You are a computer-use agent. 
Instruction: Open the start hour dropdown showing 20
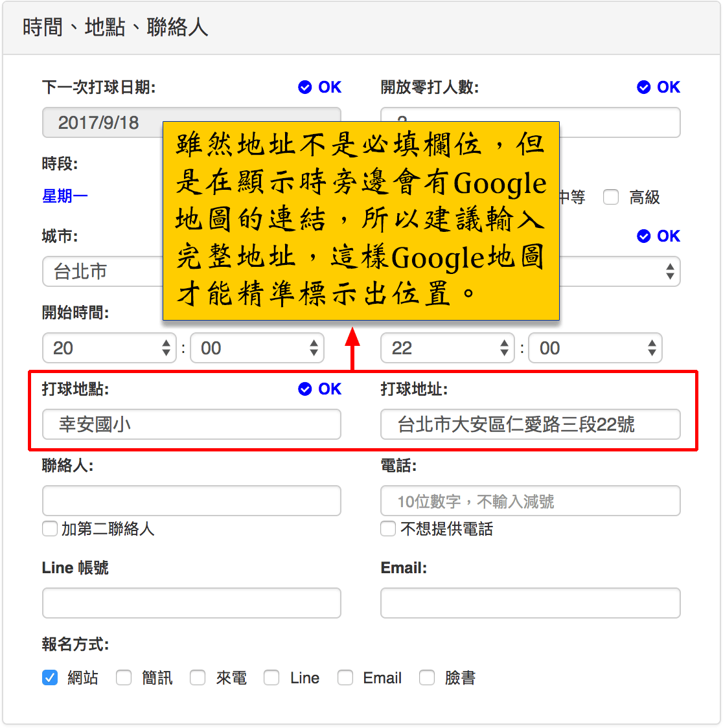point(109,348)
